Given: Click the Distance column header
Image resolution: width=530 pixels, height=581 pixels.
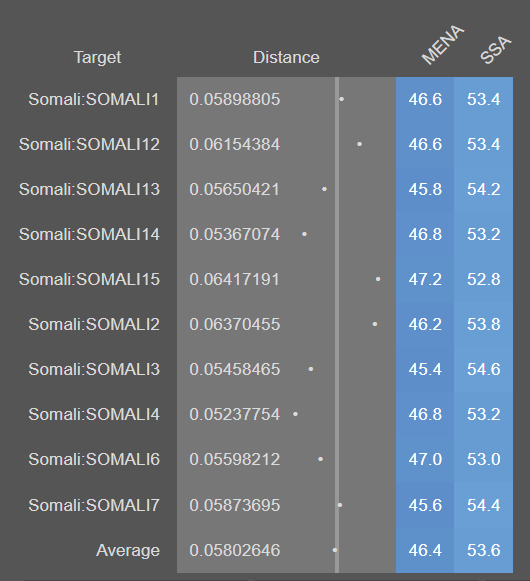Looking at the screenshot, I should click(286, 57).
